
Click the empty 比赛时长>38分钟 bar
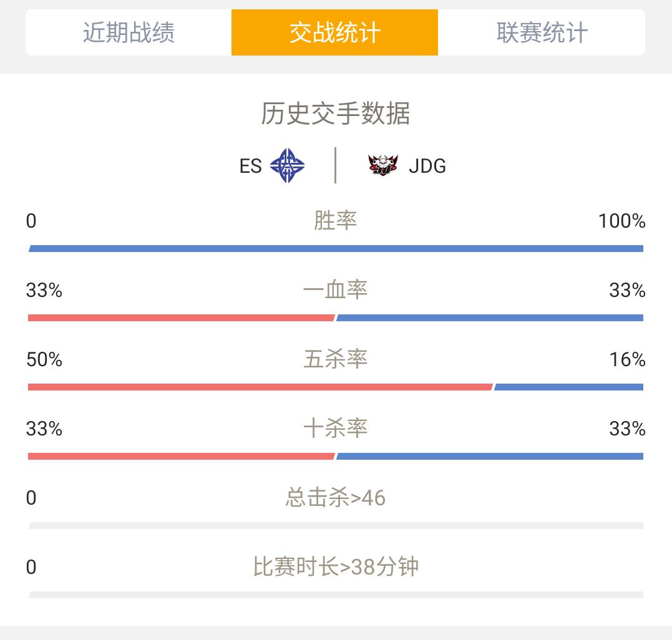coord(336,595)
